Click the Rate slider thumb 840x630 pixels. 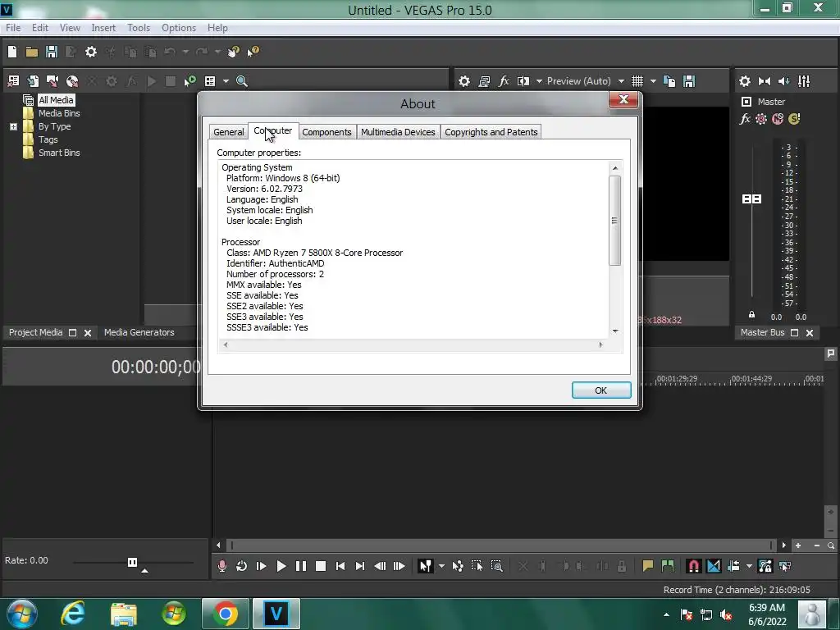click(132, 562)
